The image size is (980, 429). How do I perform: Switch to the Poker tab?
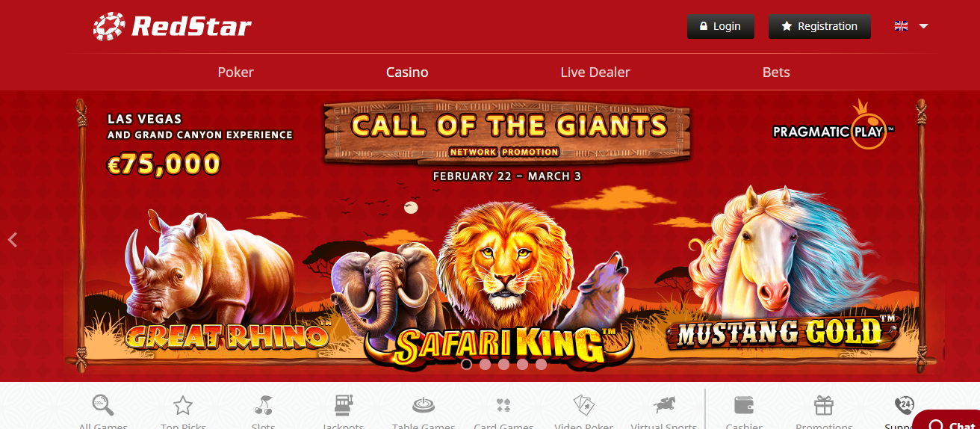point(236,72)
